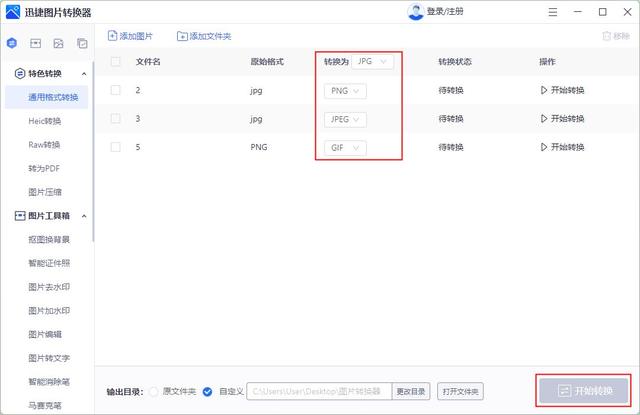640x415 pixels.
Task: Select the 原文件夹 radio button
Action: tap(153, 392)
